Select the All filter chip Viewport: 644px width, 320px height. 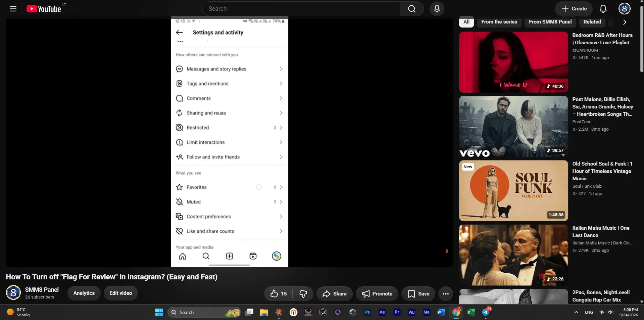click(466, 22)
